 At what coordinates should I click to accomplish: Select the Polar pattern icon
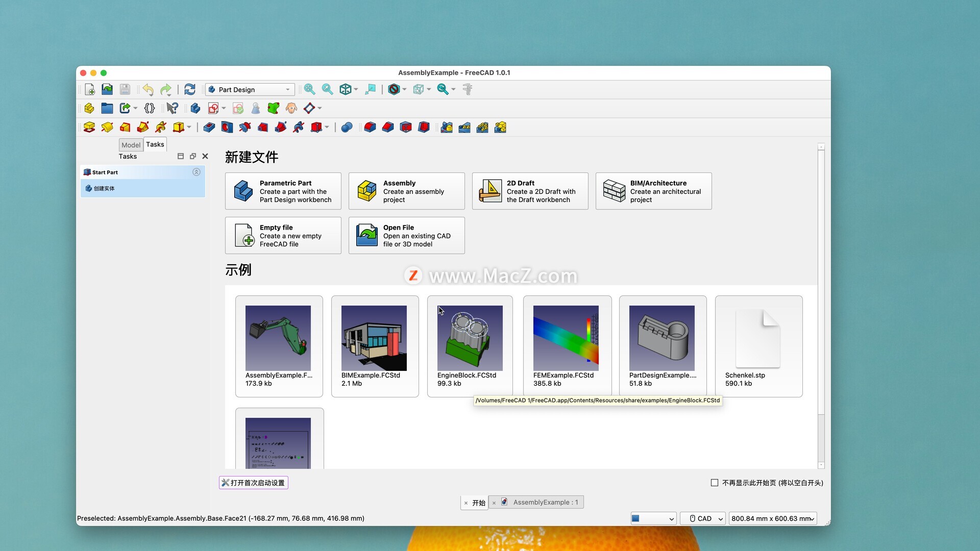pyautogui.click(x=482, y=128)
